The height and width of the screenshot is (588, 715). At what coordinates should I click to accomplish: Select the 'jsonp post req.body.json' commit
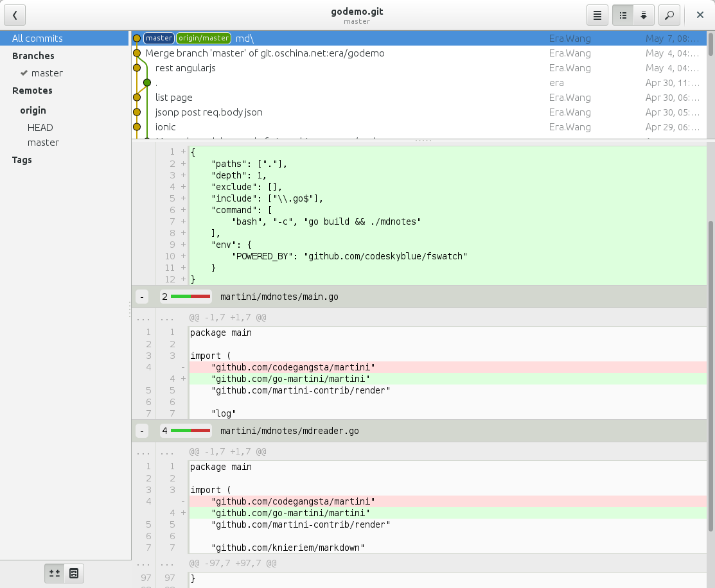[209, 112]
